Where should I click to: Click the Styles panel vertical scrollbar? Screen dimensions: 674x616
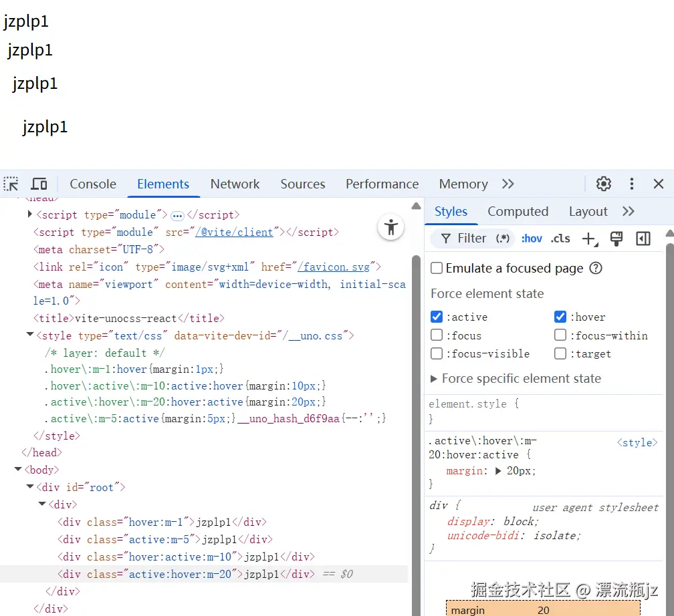coord(670,430)
